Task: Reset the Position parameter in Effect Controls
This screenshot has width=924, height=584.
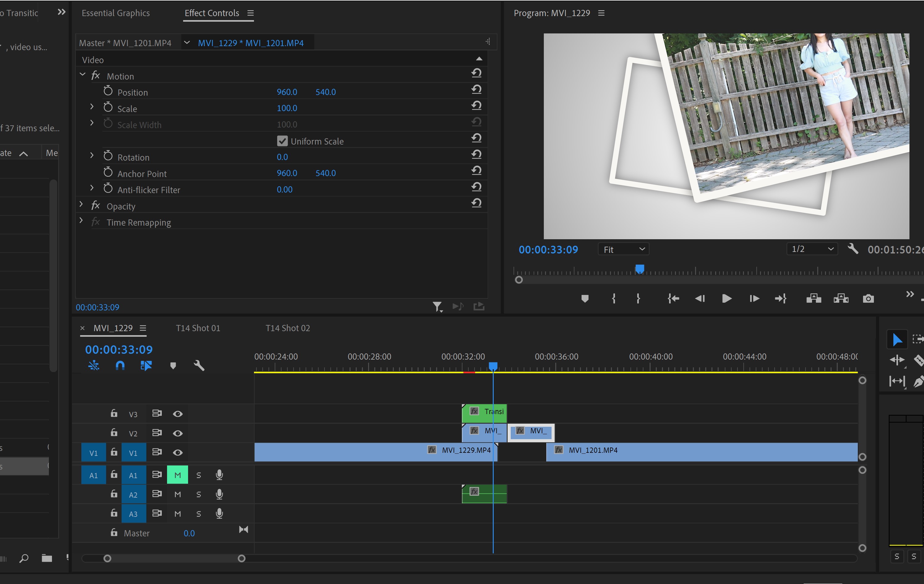Action: coord(476,89)
